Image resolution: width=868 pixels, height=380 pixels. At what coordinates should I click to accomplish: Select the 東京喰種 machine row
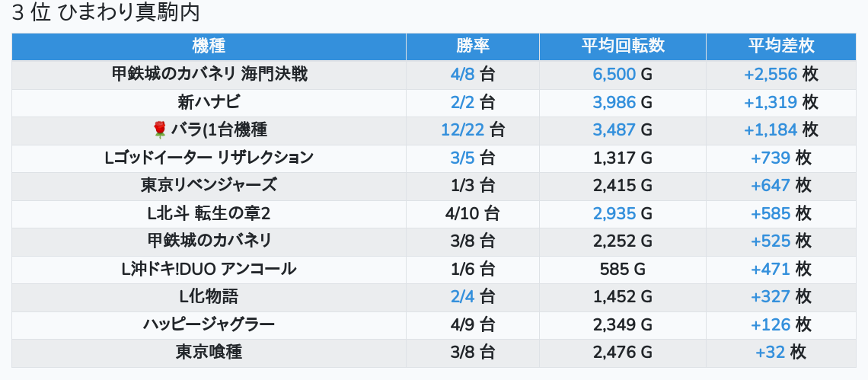click(x=209, y=352)
